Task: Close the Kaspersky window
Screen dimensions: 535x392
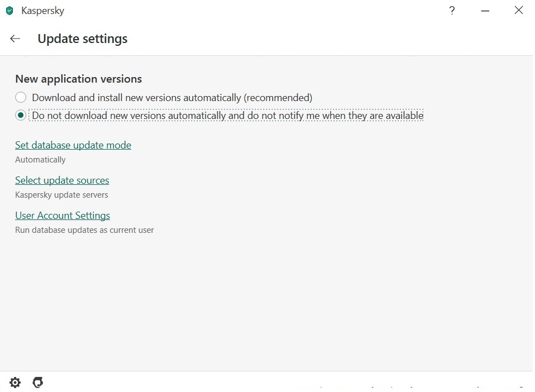Action: 519,10
